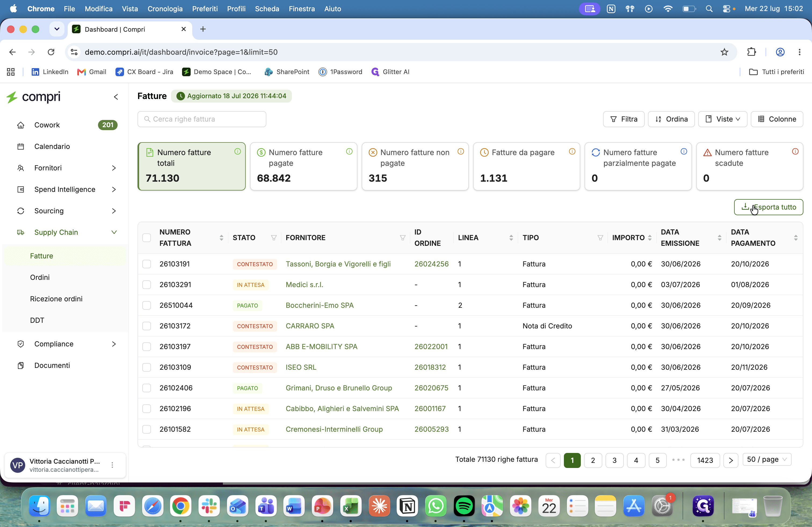Open user menu three dots next to Vittoria
Screen dimensions: 812x527
(x=112, y=465)
